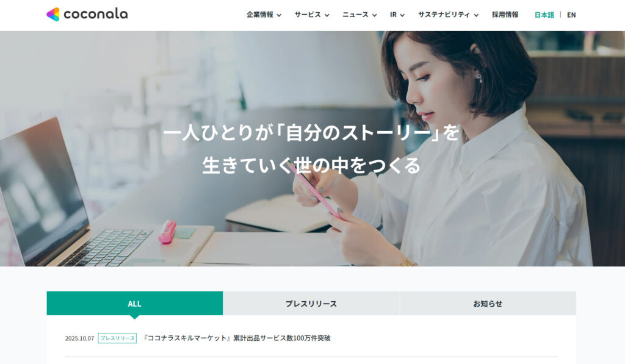Screen dimensions: 625x364
Task: Open the 企業情報 menu
Action: tap(260, 15)
